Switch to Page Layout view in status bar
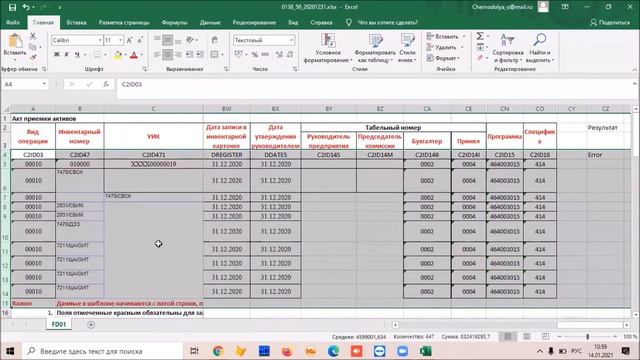Viewport: 640px width, 360px height. pyautogui.click(x=527, y=336)
